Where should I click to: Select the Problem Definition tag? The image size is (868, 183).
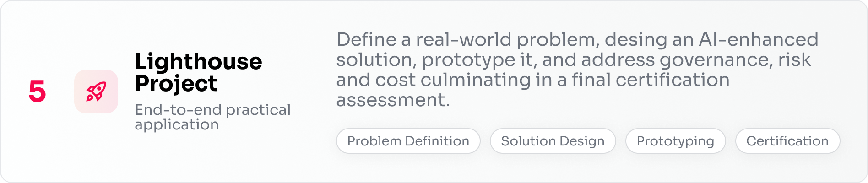click(x=408, y=141)
